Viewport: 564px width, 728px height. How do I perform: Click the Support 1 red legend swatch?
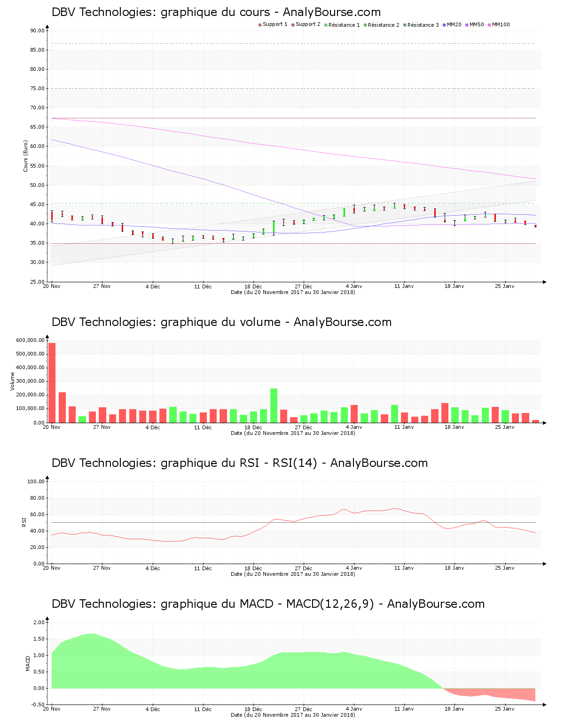coord(260,25)
